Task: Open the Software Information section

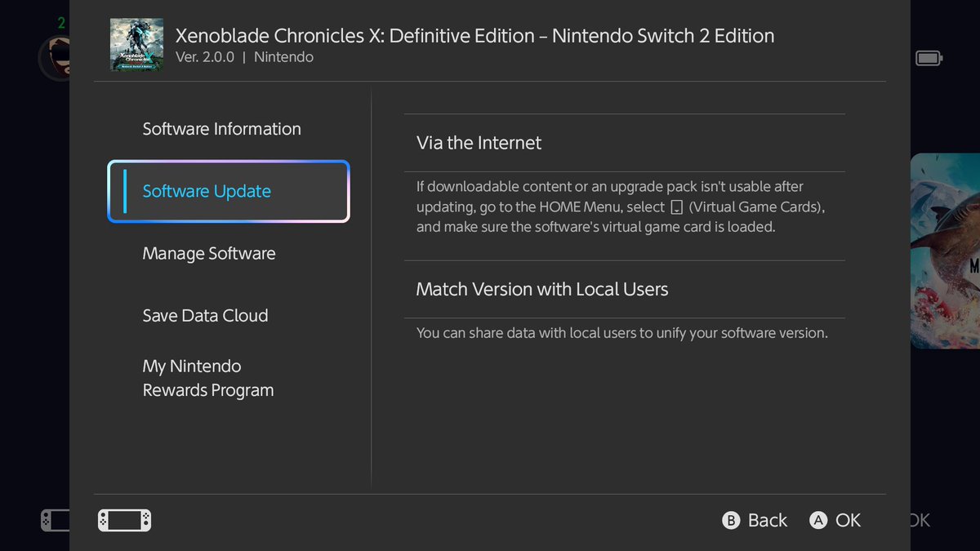Action: [x=221, y=129]
